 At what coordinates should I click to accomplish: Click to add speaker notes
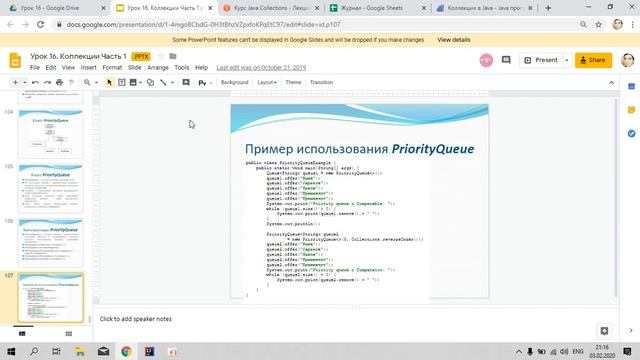point(136,319)
